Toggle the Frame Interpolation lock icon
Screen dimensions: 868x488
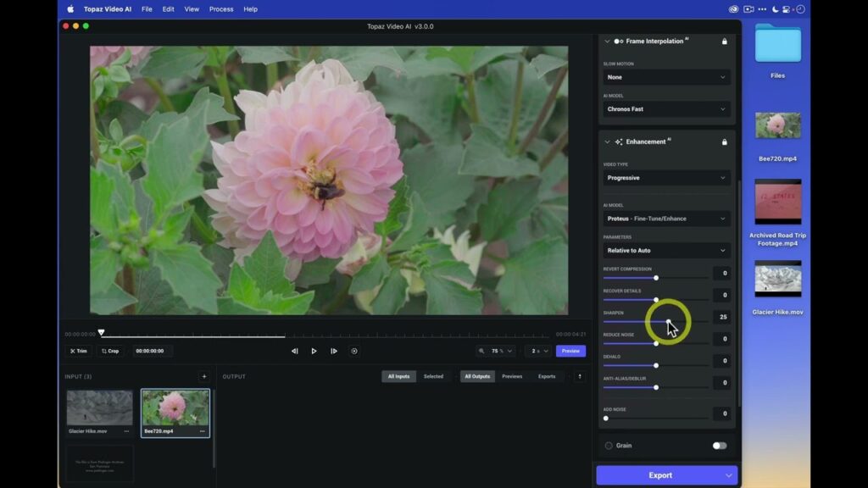pyautogui.click(x=724, y=41)
